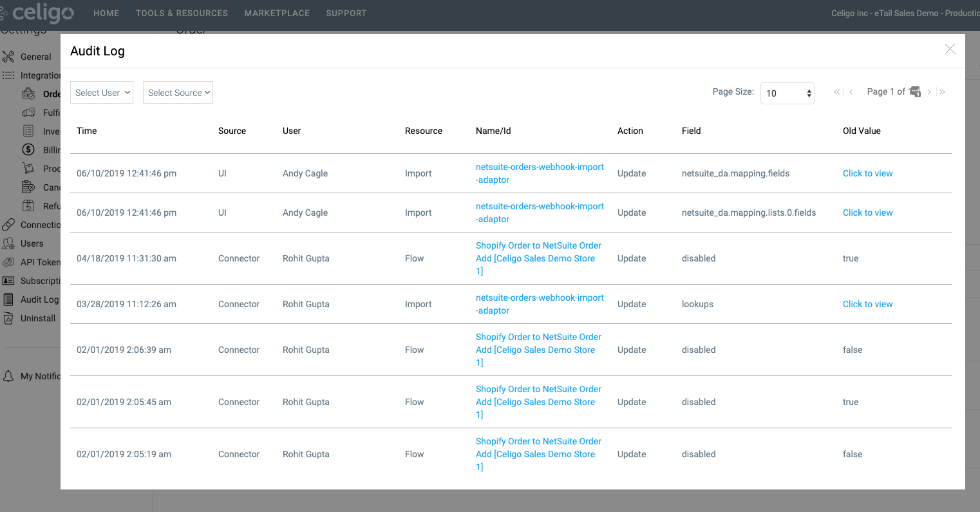Open the Select Source dropdown
This screenshot has height=512, width=980.
coord(178,92)
